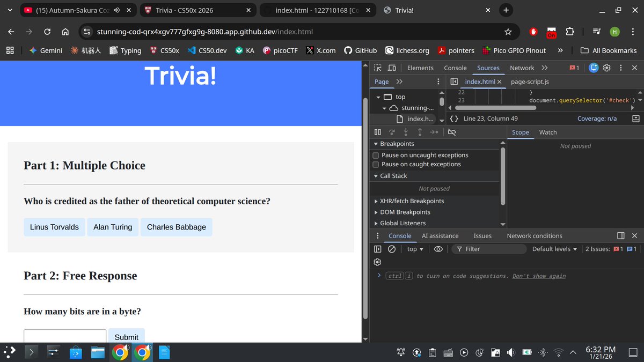The height and width of the screenshot is (362, 644).
Task: Click the Chrome address bar URL
Action: tap(204, 32)
